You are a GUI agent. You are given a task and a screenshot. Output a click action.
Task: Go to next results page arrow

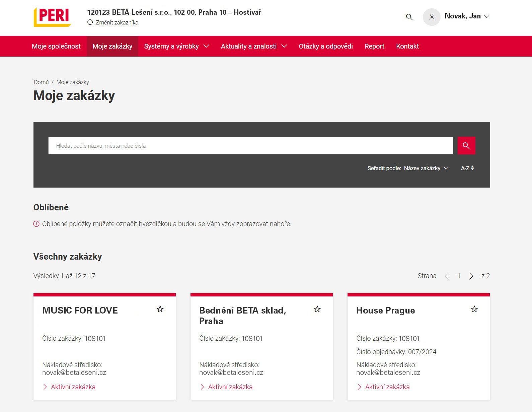tap(471, 276)
